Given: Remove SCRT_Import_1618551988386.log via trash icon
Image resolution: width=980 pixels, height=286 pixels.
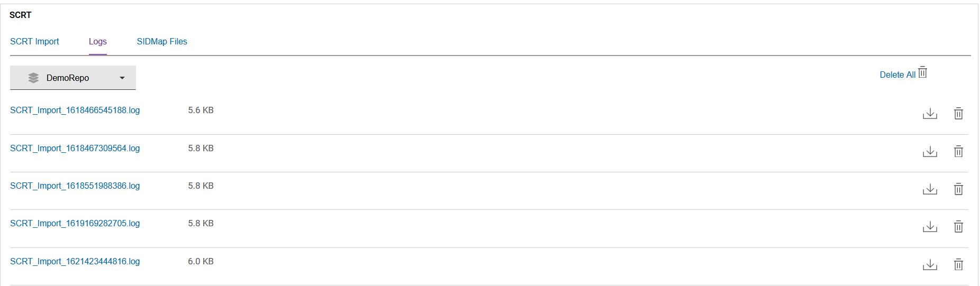Looking at the screenshot, I should pyautogui.click(x=958, y=189).
